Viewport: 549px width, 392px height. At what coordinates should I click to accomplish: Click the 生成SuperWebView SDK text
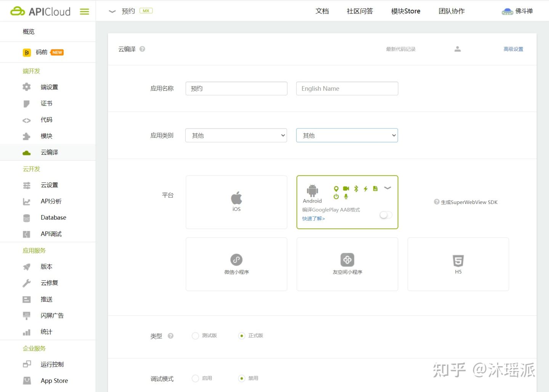pos(469,202)
